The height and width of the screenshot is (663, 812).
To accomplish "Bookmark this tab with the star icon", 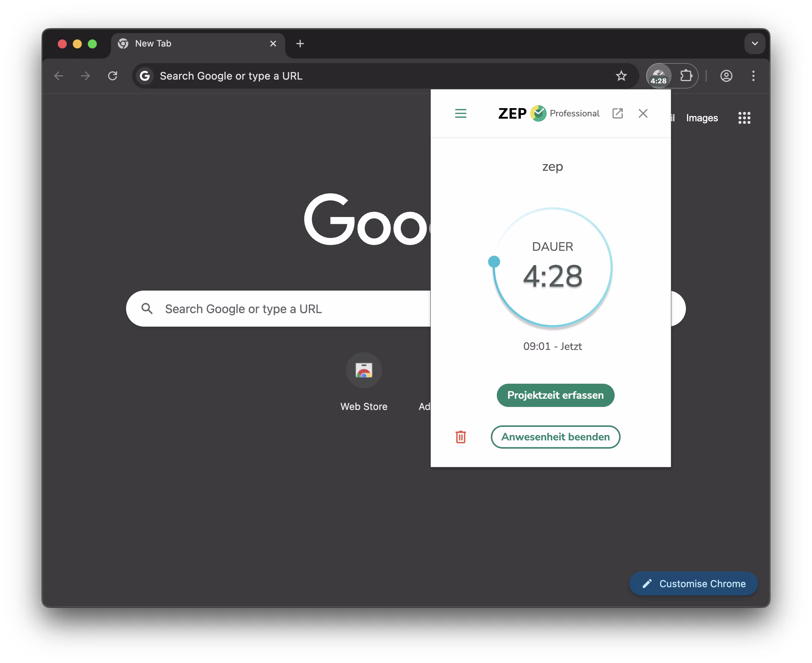I will click(621, 75).
